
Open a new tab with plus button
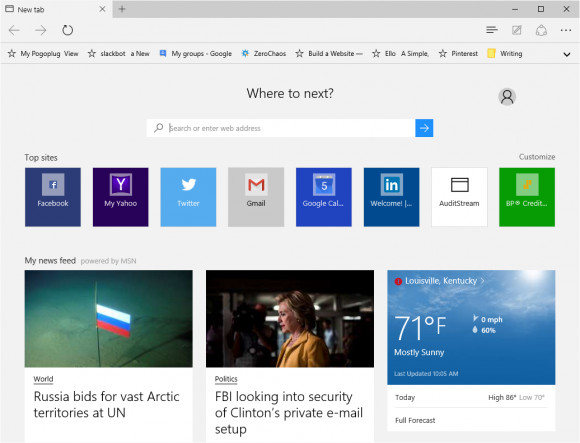122,9
